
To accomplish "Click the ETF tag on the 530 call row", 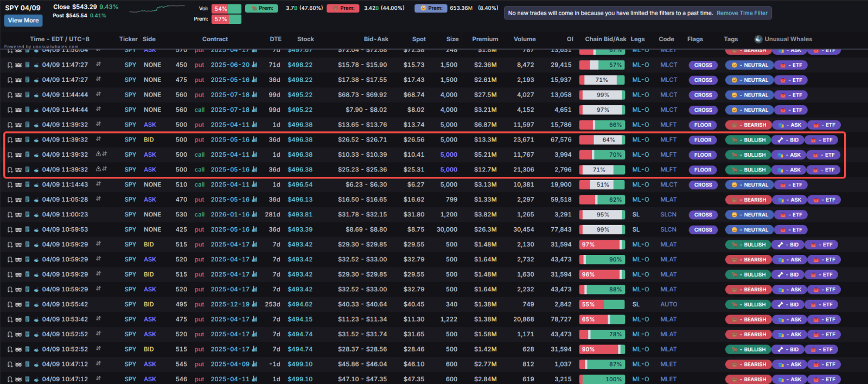I will tap(791, 215).
